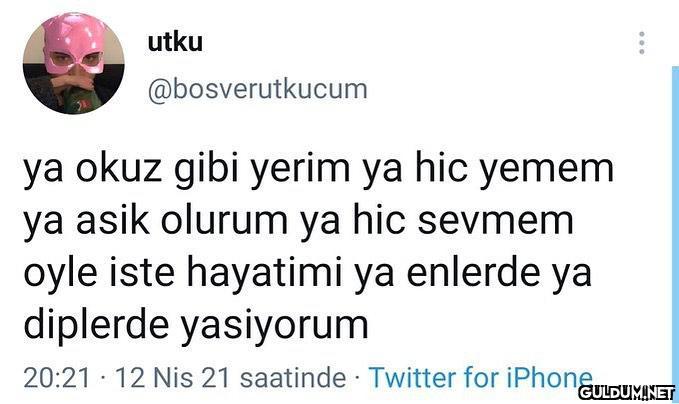The height and width of the screenshot is (404, 679).
Task: Click the last tweet line diplerde yasiyorum
Action: [x=196, y=326]
